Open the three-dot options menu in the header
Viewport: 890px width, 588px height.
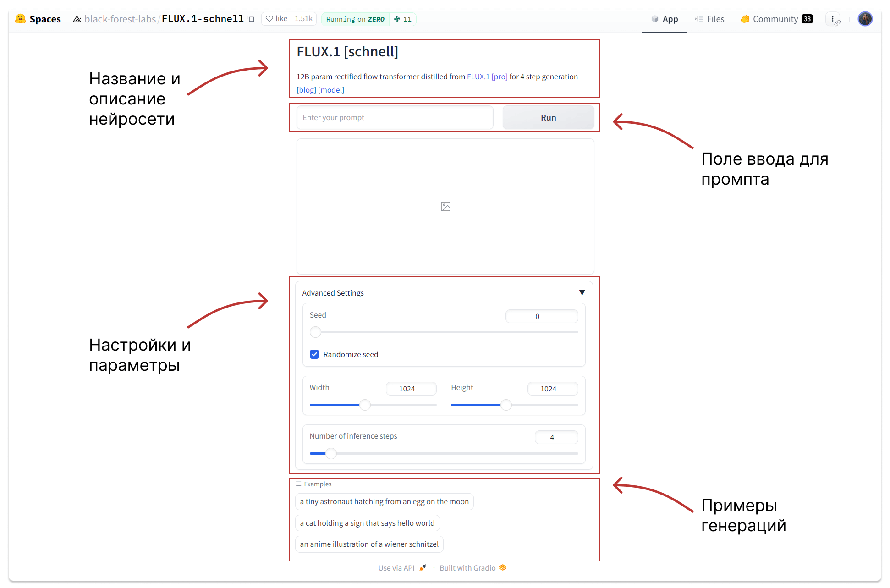coord(833,19)
